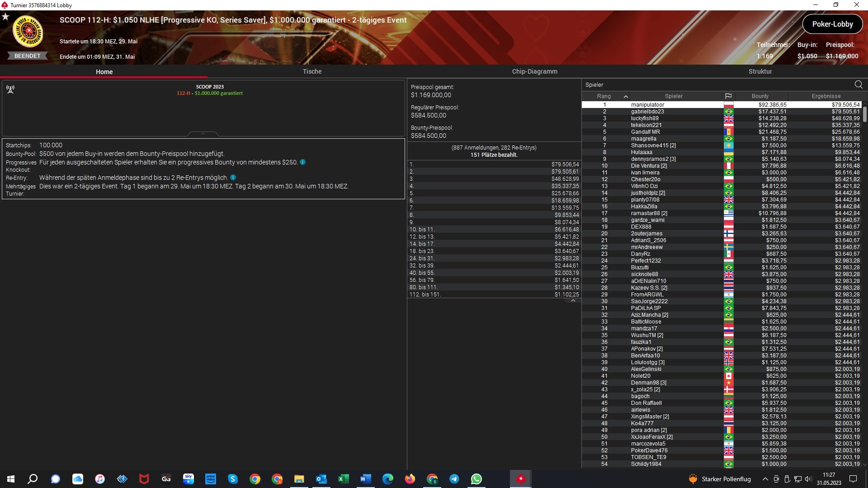Select player row BalticMoose
868x488 pixels.
pyautogui.click(x=722, y=322)
